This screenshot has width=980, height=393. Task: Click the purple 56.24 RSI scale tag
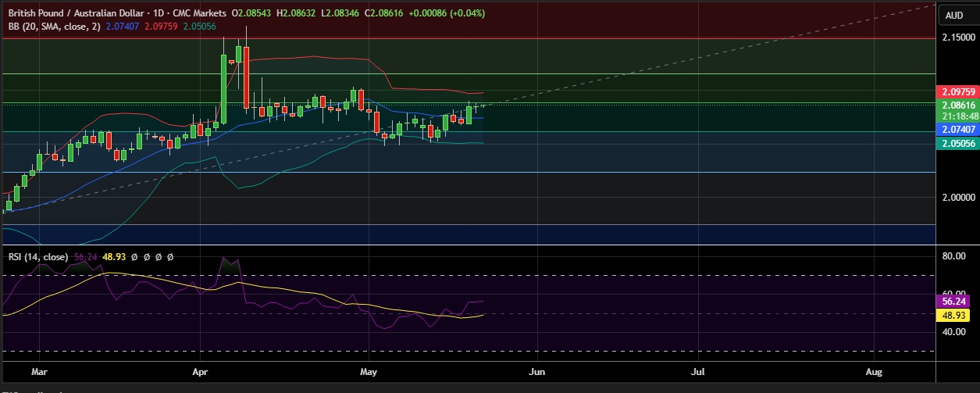coord(953,302)
